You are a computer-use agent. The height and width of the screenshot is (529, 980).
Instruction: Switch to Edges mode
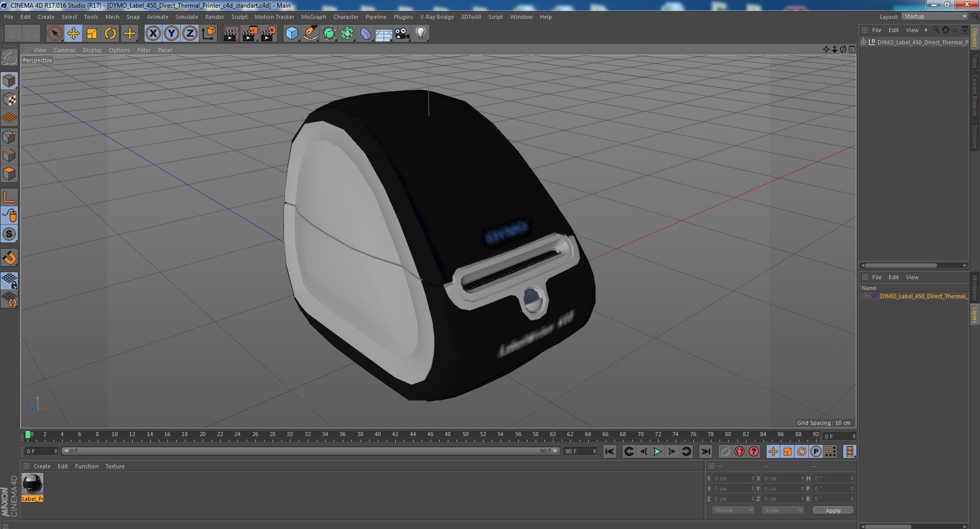click(x=9, y=155)
